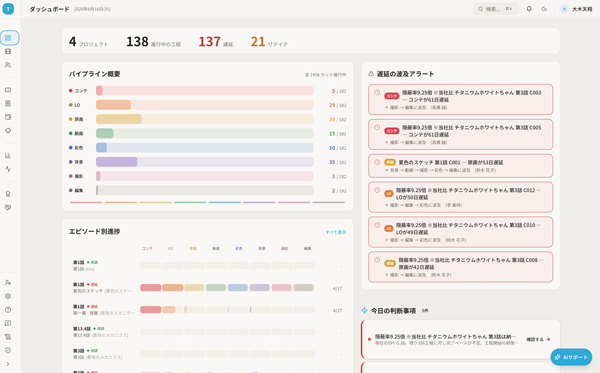Open the piggy-bank shaped sidebar icon

click(x=8, y=130)
